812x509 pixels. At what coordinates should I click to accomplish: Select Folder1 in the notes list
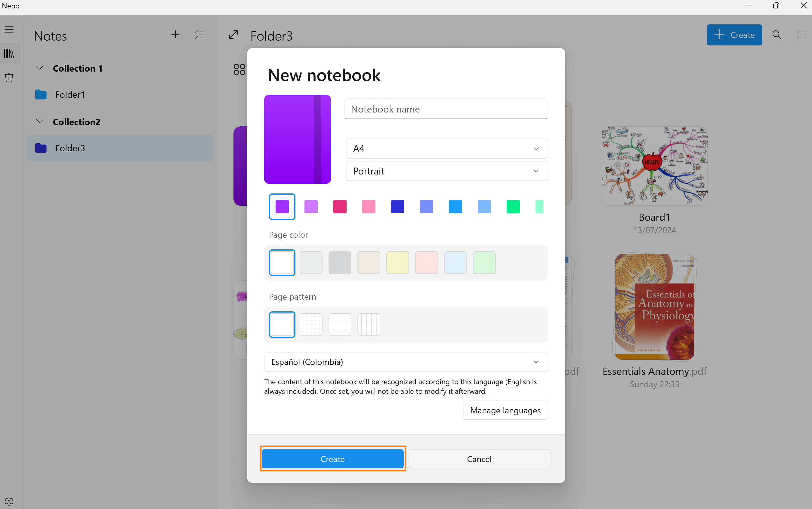pyautogui.click(x=70, y=94)
